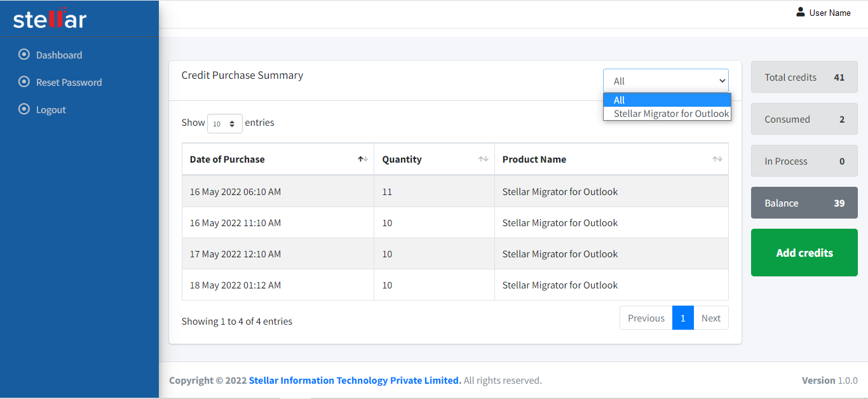Image resolution: width=868 pixels, height=399 pixels.
Task: Sort by Date of Purchase arrows
Action: (363, 159)
